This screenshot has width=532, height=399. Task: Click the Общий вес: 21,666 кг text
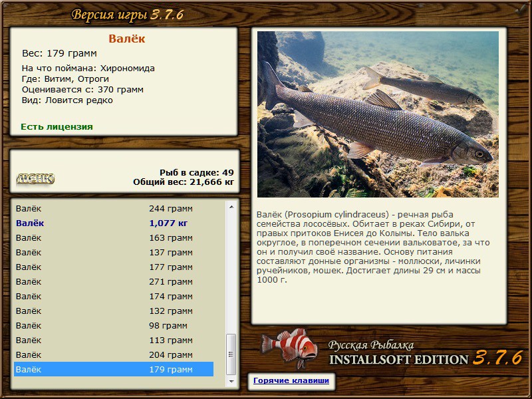point(184,182)
